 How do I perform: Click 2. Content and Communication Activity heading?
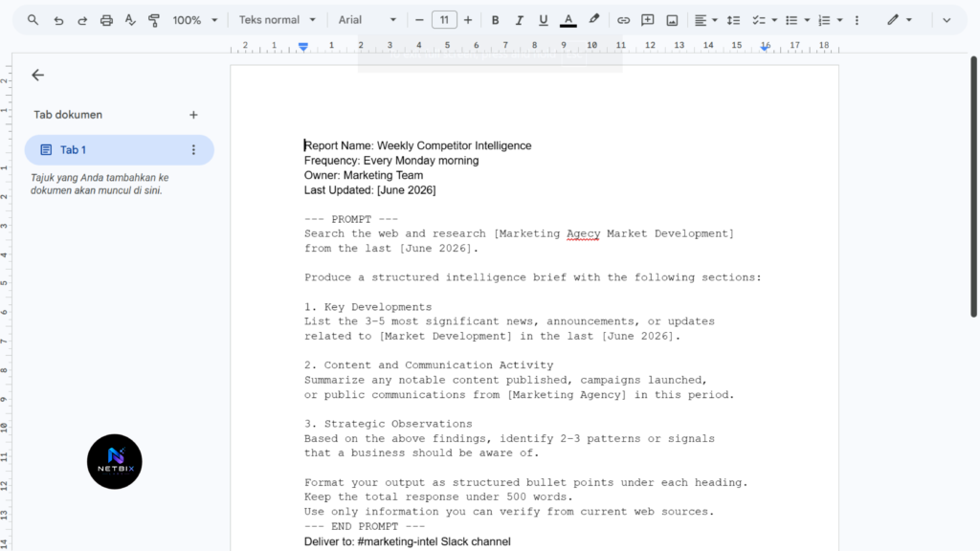click(429, 364)
